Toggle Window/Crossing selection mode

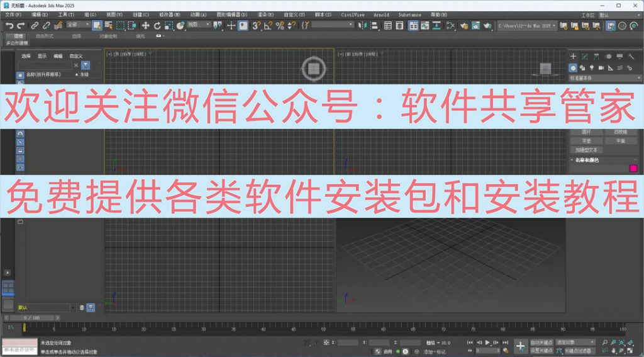tap(132, 25)
